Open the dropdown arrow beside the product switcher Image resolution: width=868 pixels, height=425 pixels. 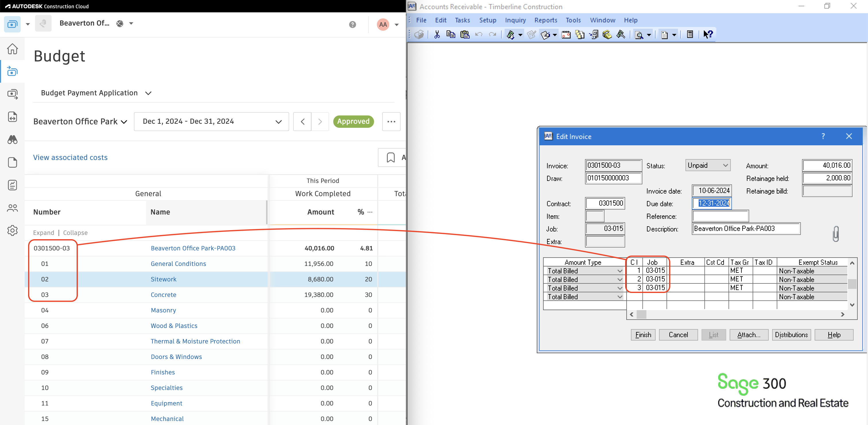[x=28, y=24]
